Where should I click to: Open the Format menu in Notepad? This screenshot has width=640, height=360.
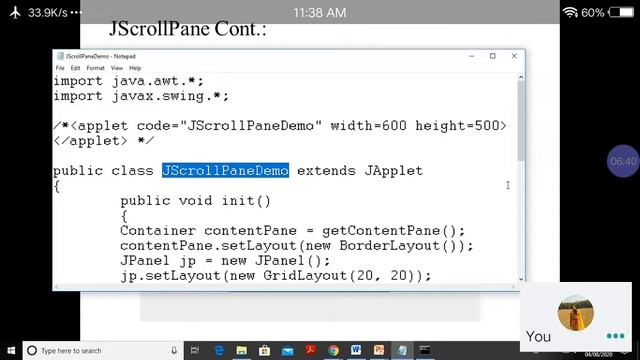(96, 68)
